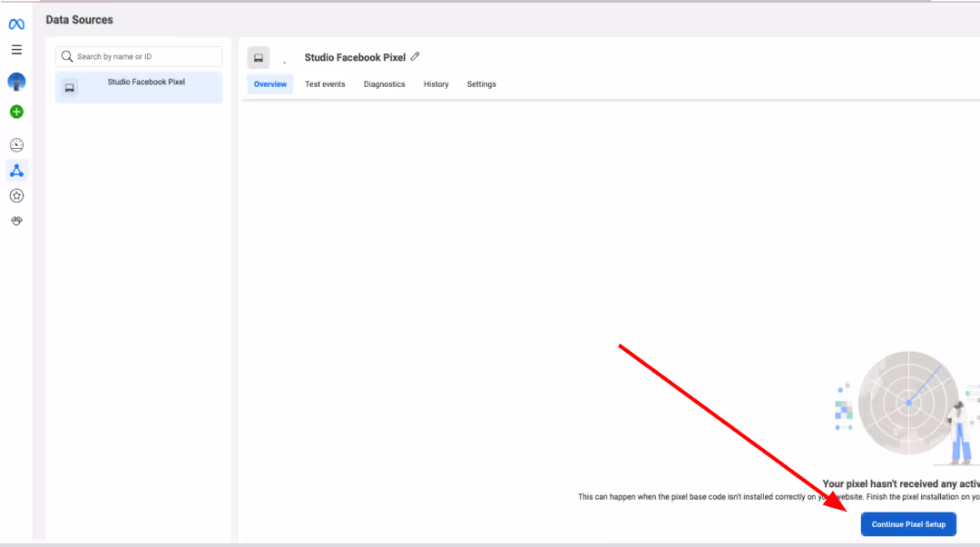Screen dimensions: 980x547
Task: Click the magnifier icon in the search box
Action: pyautogui.click(x=67, y=56)
